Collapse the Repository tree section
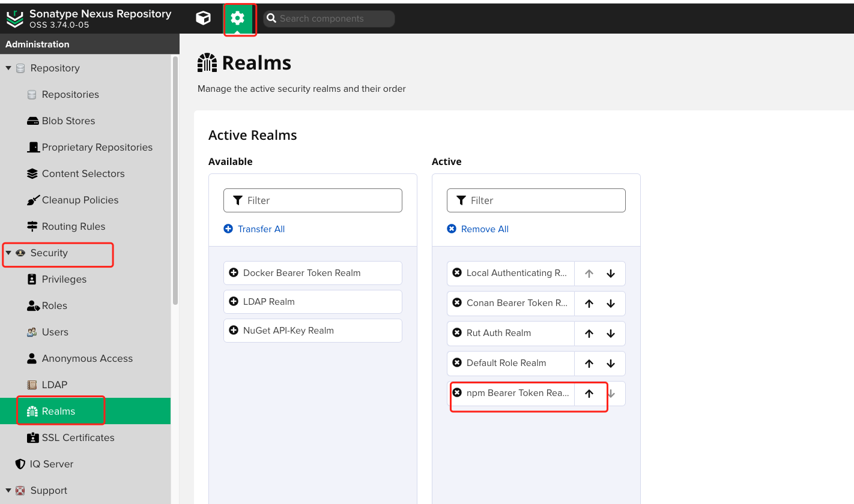Image resolution: width=854 pixels, height=504 pixels. click(x=8, y=68)
